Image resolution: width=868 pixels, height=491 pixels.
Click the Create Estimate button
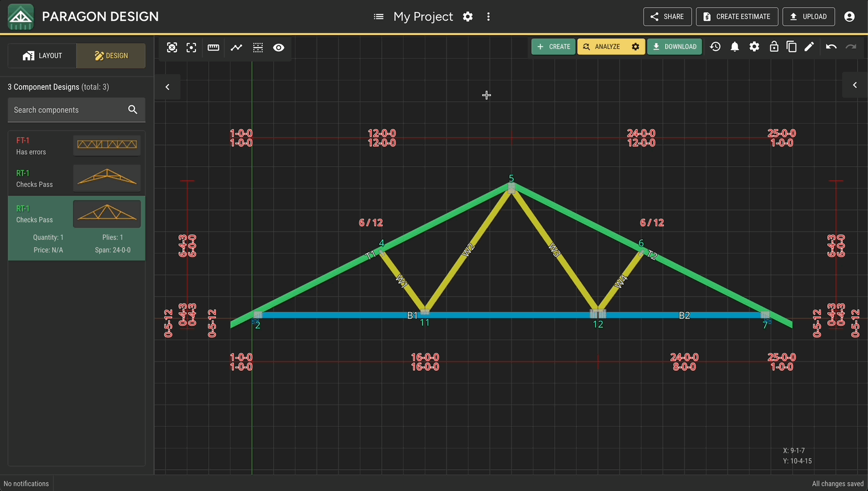[x=737, y=17]
